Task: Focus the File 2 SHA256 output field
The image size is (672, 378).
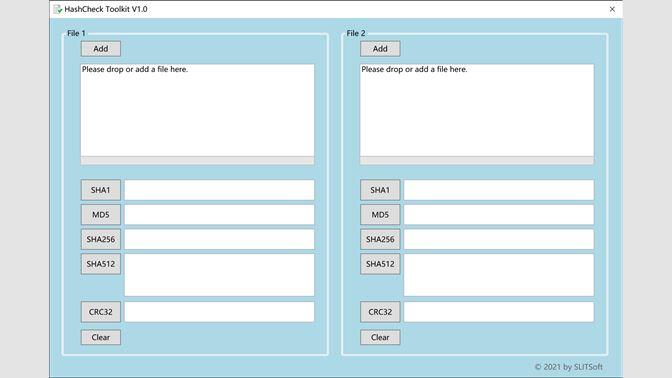Action: point(499,239)
